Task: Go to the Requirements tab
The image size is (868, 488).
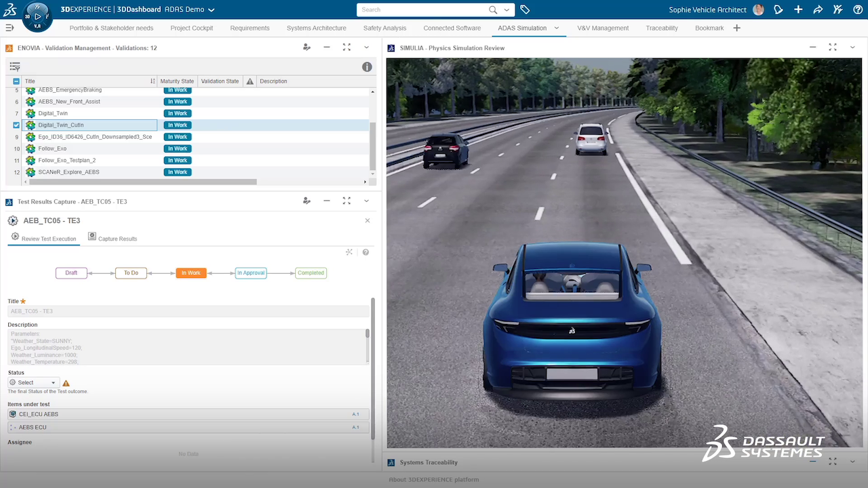Action: pyautogui.click(x=250, y=28)
